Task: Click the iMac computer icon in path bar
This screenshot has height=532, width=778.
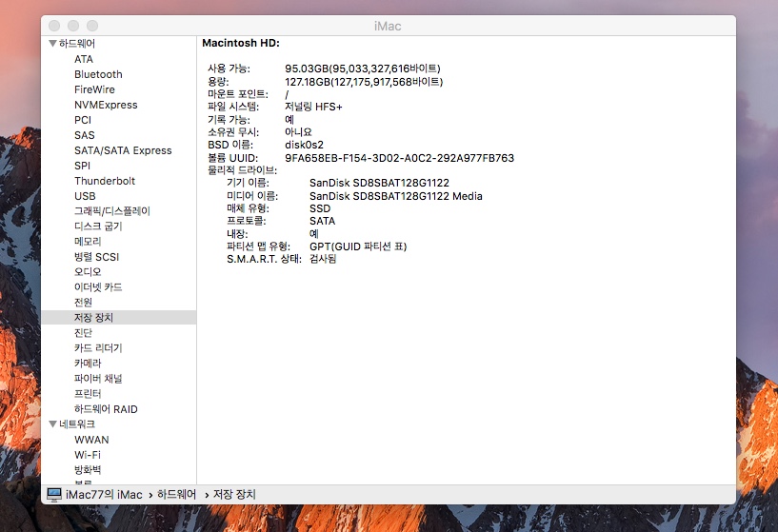Action: 54,495
